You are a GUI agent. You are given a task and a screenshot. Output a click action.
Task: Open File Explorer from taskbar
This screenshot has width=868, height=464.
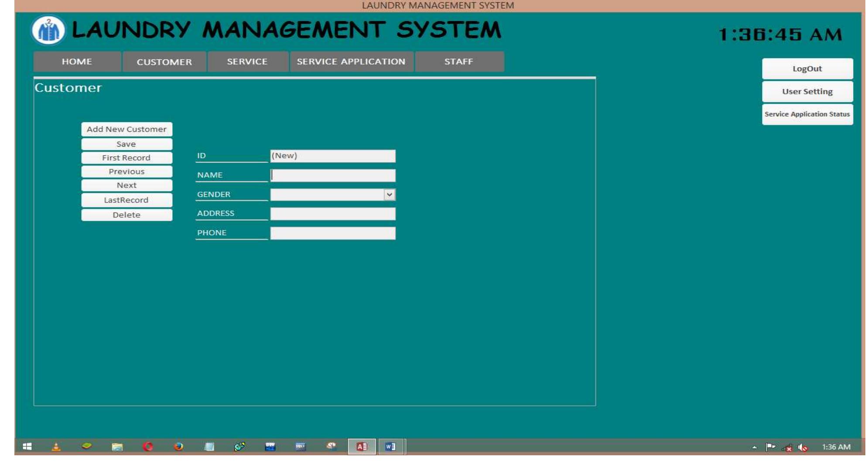coord(117,447)
